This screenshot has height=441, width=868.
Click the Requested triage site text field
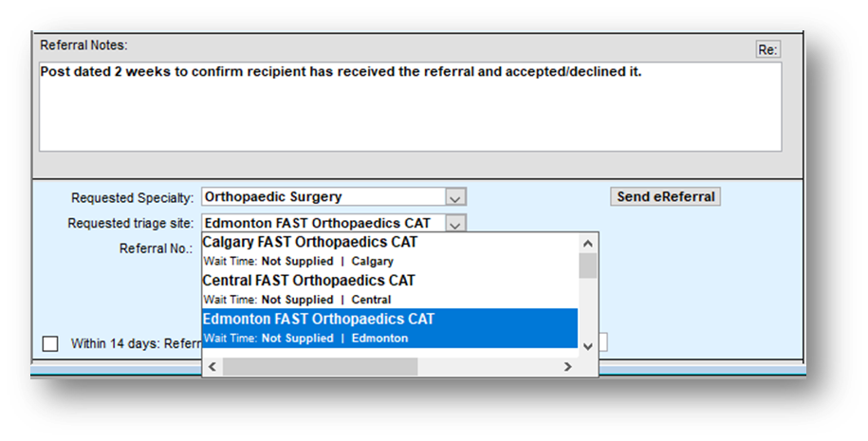[323, 224]
